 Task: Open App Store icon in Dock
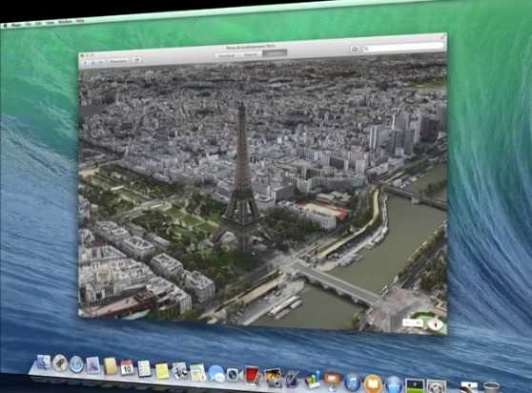[394, 384]
